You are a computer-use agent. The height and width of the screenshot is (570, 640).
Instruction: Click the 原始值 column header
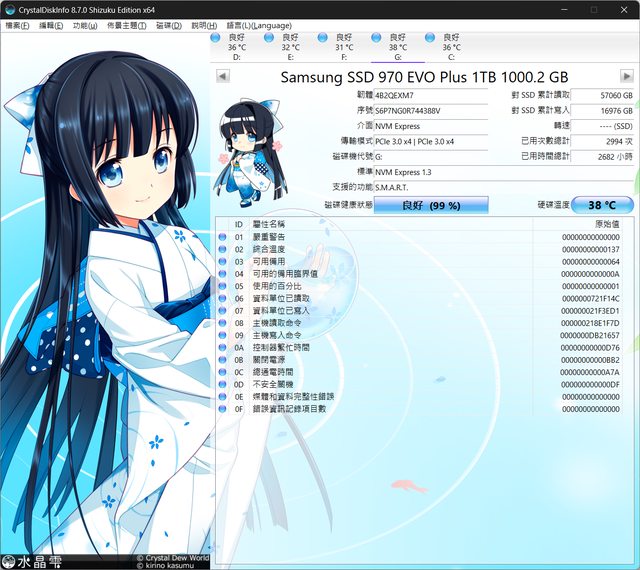[607, 224]
